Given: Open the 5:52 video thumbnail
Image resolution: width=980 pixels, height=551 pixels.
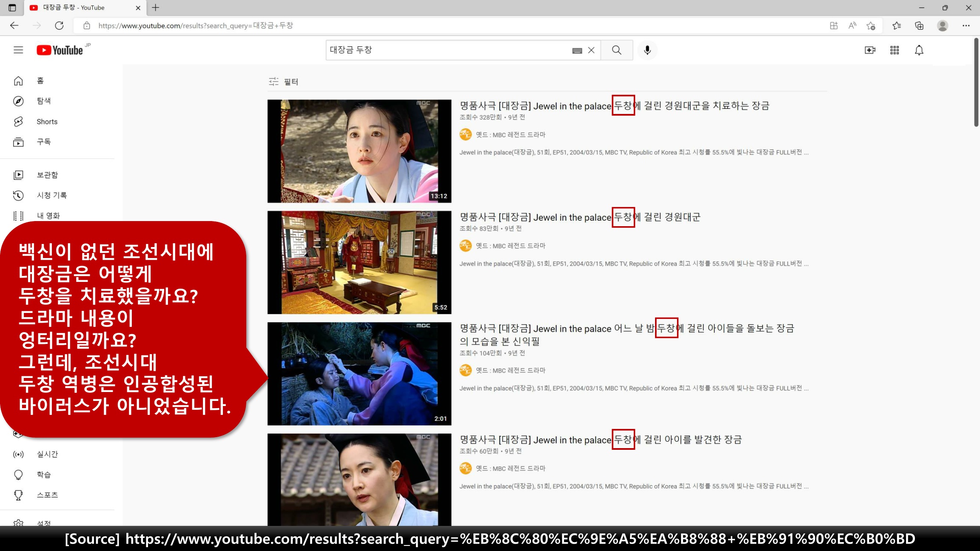Looking at the screenshot, I should [359, 262].
